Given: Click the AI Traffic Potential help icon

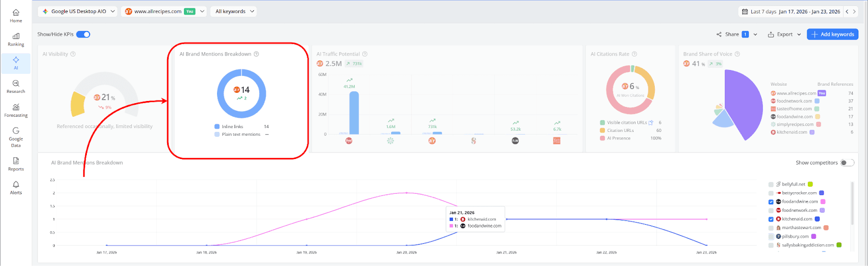Looking at the screenshot, I should tap(365, 54).
